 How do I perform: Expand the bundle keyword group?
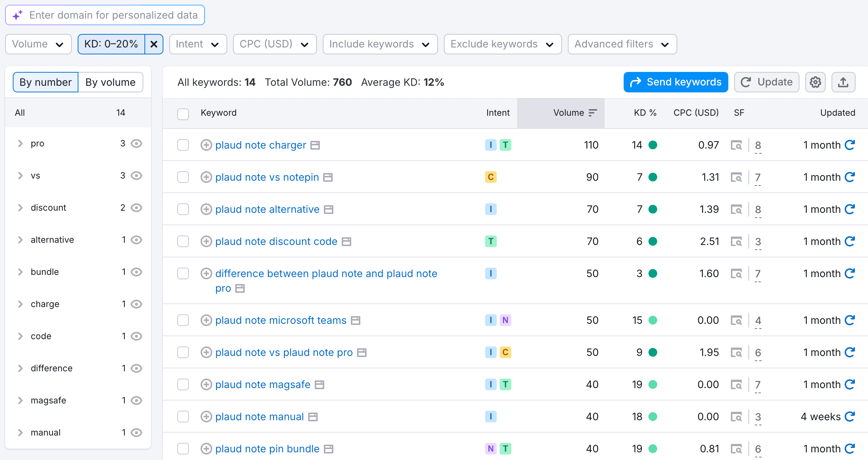[x=20, y=272]
